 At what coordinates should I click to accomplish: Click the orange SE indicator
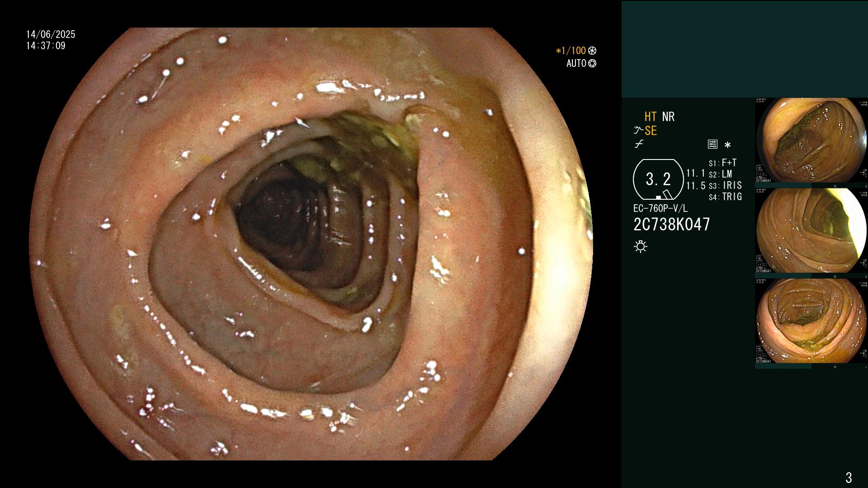point(651,131)
